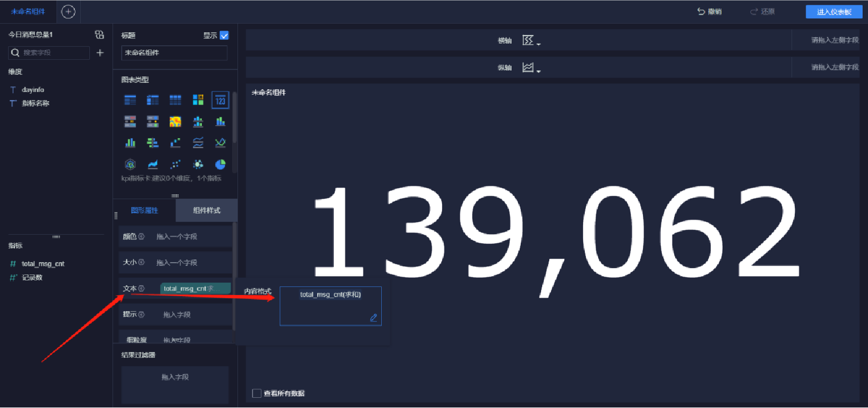
Task: Select the colored block table chart type
Action: tap(198, 100)
